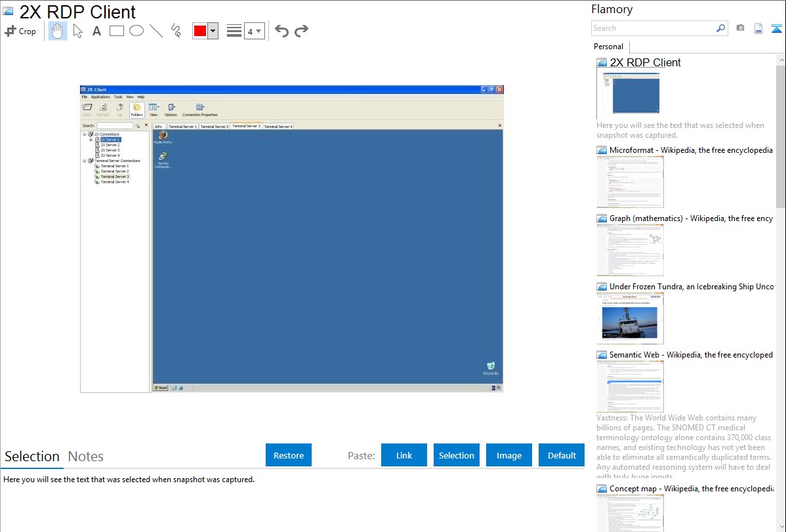Choose the arrow pointer tool
The height and width of the screenshot is (532, 786).
[77, 31]
